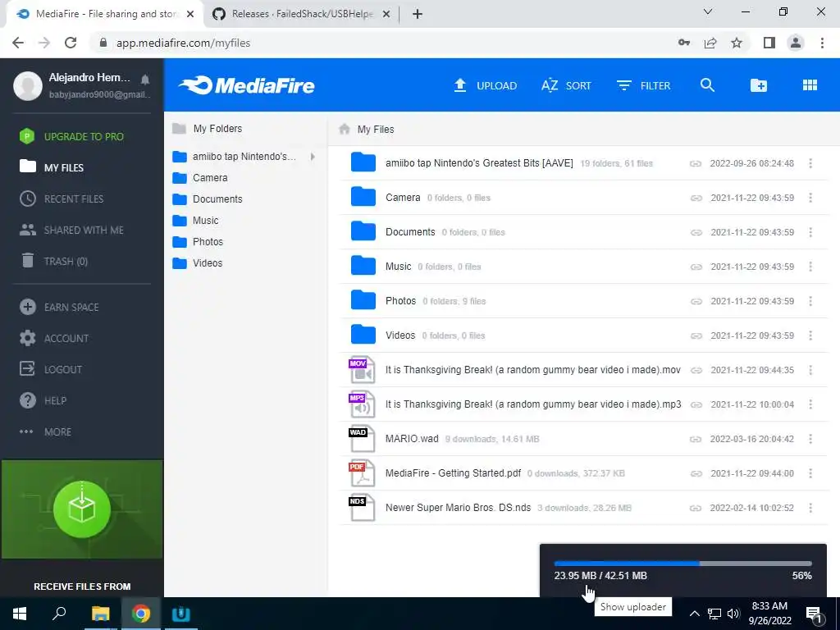Click the green box download app icon
The image size is (840, 630).
click(x=82, y=509)
